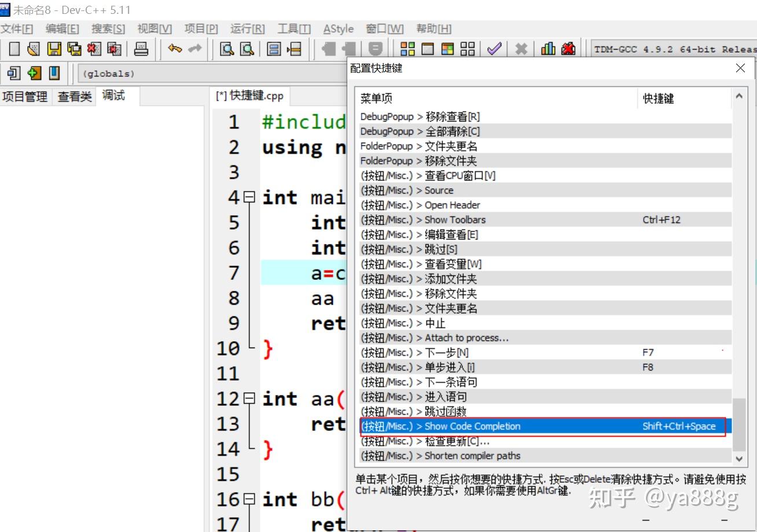Image resolution: width=757 pixels, height=532 pixels.
Task: Open the 文件[F] menu
Action: click(x=17, y=29)
